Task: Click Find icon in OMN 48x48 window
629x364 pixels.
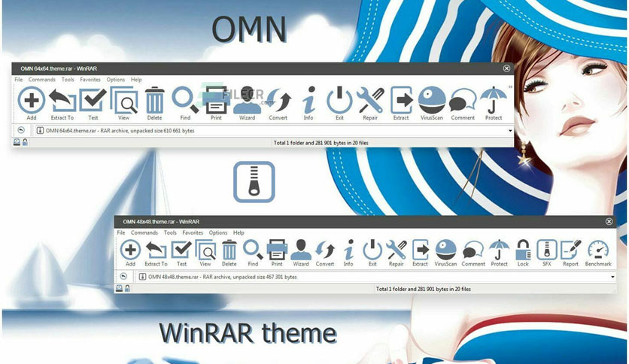Action: pyautogui.click(x=253, y=250)
